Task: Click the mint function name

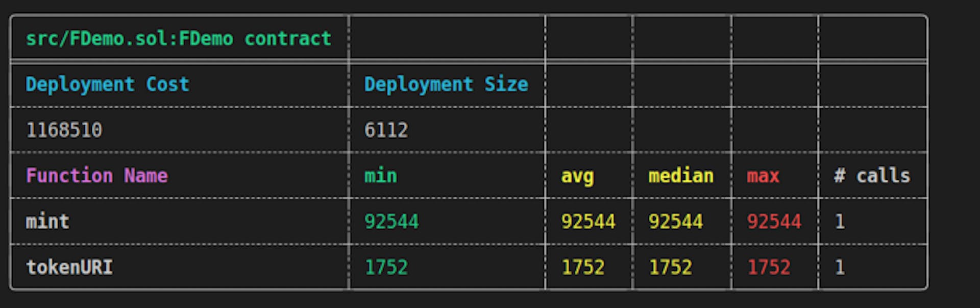Action: (47, 222)
